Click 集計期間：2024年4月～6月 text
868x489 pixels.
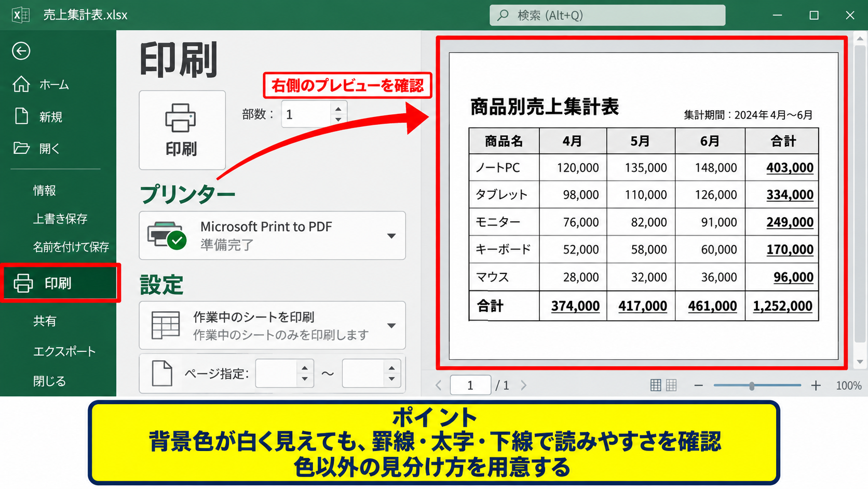pyautogui.click(x=748, y=115)
